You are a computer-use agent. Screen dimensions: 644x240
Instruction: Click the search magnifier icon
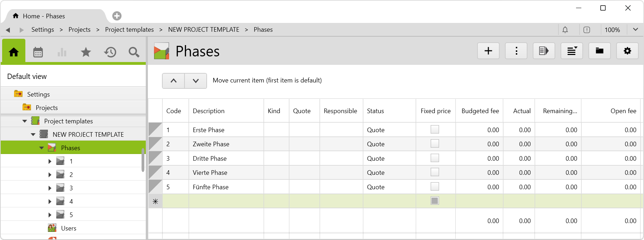click(134, 53)
